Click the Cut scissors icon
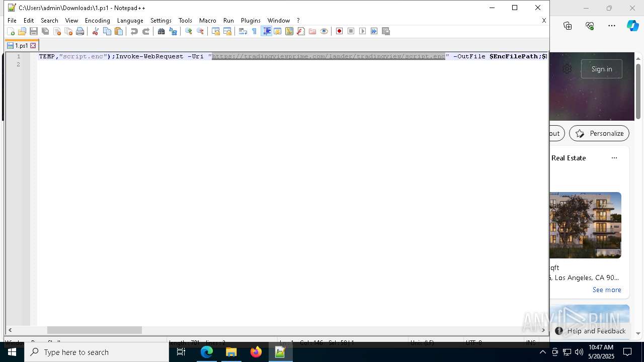This screenshot has height=362, width=644. pyautogui.click(x=95, y=31)
